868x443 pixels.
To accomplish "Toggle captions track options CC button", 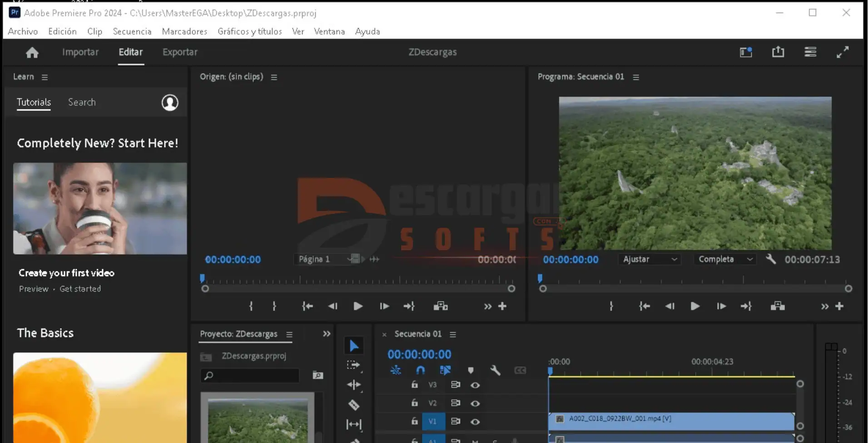I will pyautogui.click(x=520, y=370).
